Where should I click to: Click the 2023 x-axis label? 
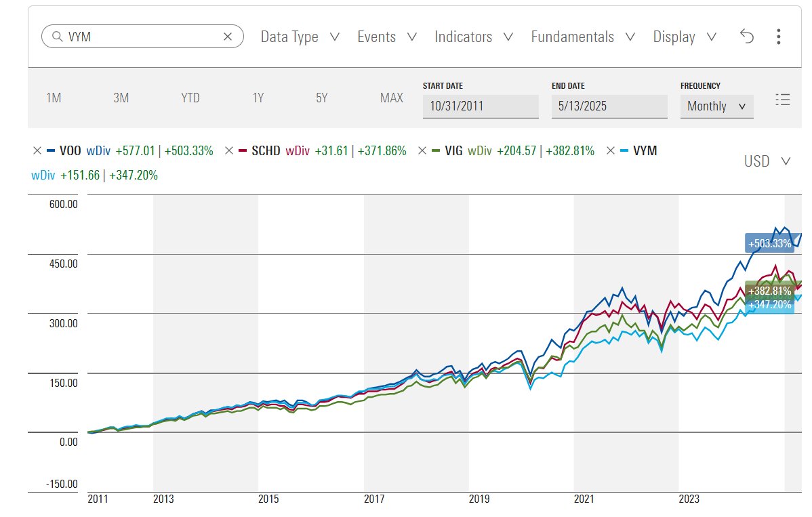(689, 499)
